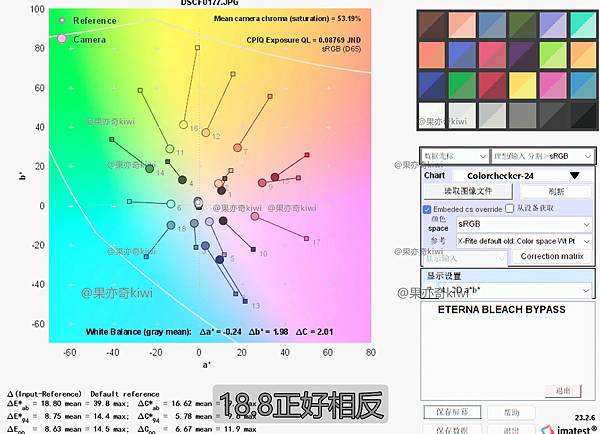Open the 数据光标 dropdown
The image size is (600, 434).
(x=455, y=156)
